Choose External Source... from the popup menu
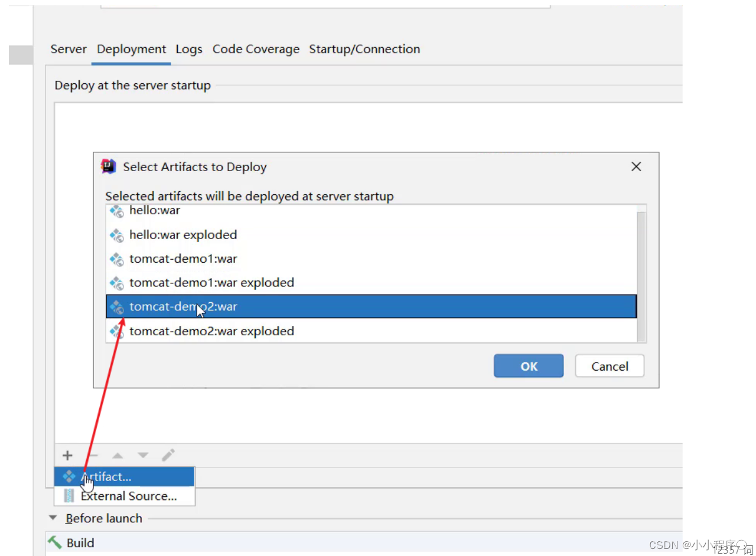 click(124, 496)
